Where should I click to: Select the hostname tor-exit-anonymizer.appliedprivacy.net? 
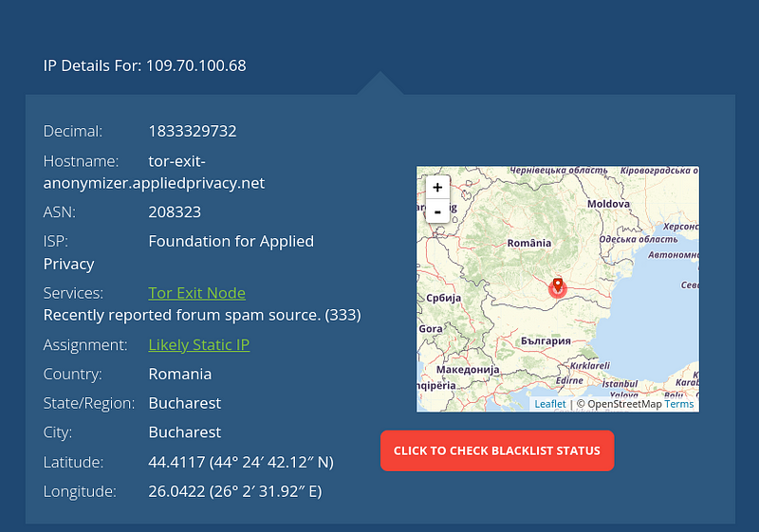pyautogui.click(x=154, y=173)
